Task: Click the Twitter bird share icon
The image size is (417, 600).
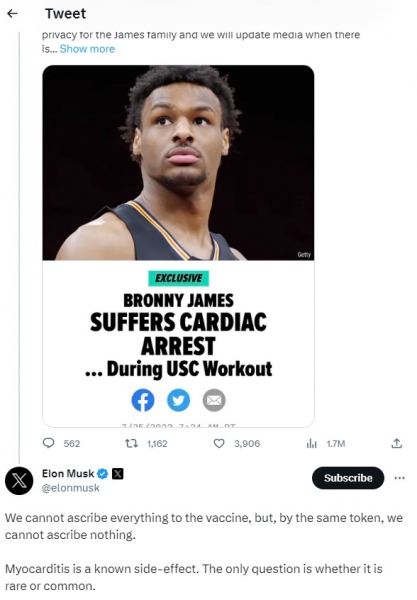Action: pos(178,400)
